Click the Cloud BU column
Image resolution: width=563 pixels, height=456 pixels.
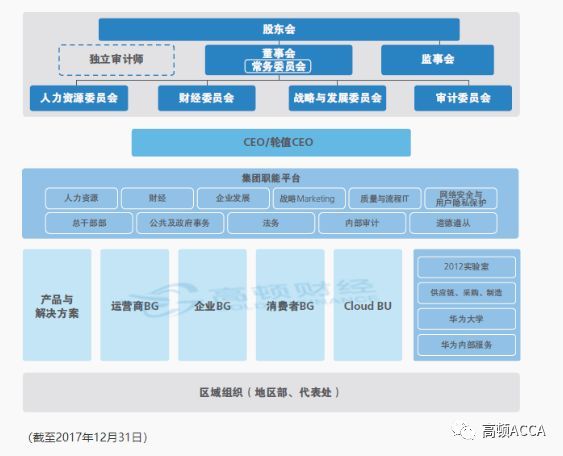(368, 305)
